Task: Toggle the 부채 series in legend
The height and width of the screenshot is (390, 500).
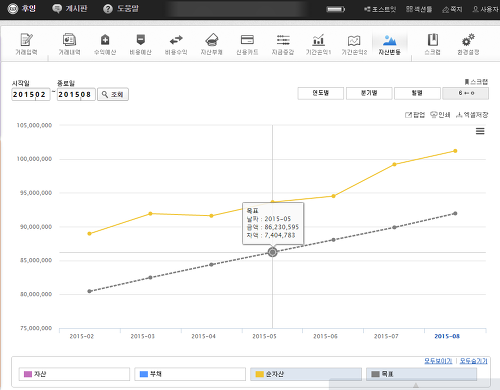Action: coord(190,374)
